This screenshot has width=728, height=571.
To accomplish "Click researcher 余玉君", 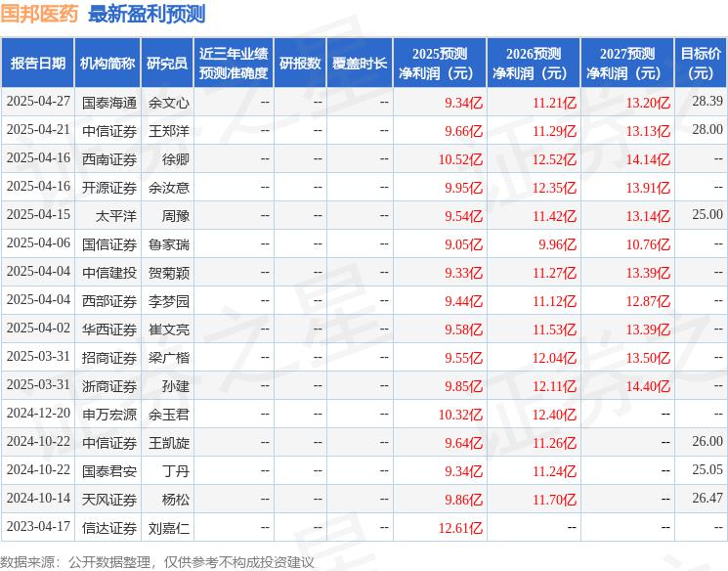I will [x=168, y=414].
